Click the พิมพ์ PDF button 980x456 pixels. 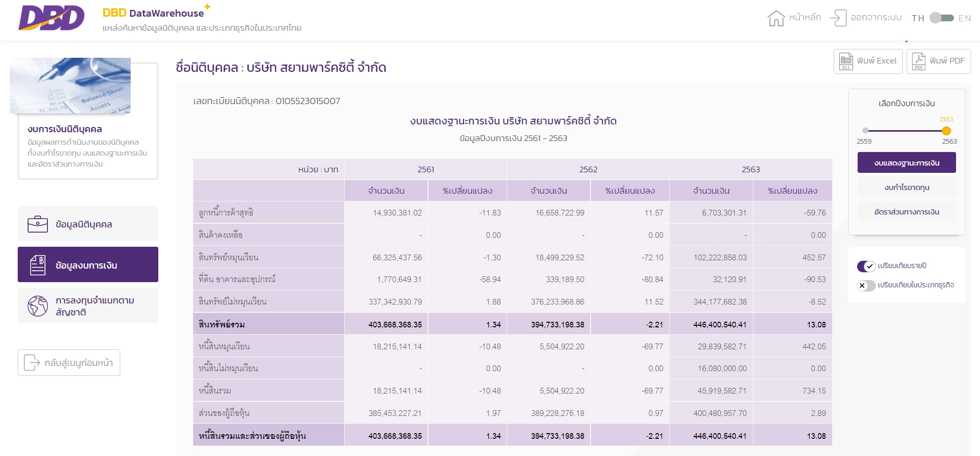point(938,61)
